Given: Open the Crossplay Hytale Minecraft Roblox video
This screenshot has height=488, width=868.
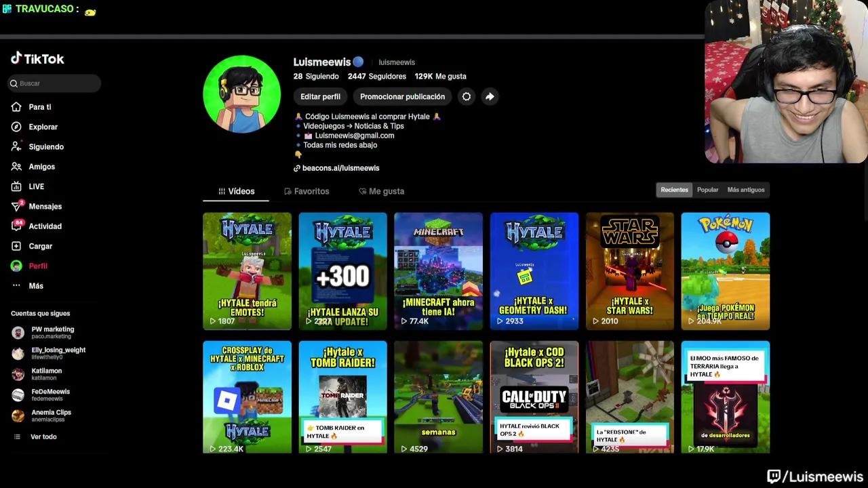Looking at the screenshot, I should click(247, 397).
